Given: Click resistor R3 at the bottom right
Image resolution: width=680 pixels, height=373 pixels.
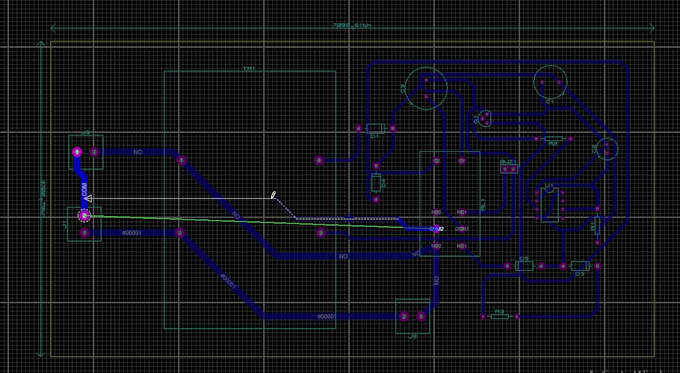Looking at the screenshot, I should point(500,316).
